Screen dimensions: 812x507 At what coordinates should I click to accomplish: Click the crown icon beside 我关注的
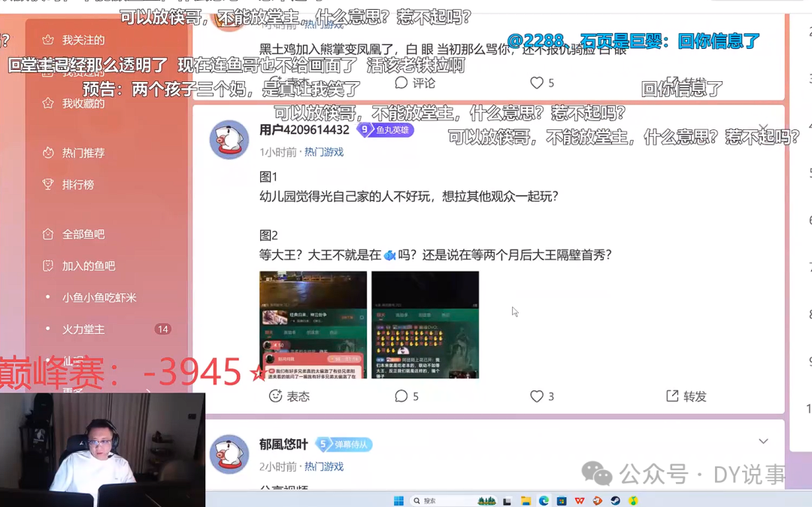click(x=47, y=39)
